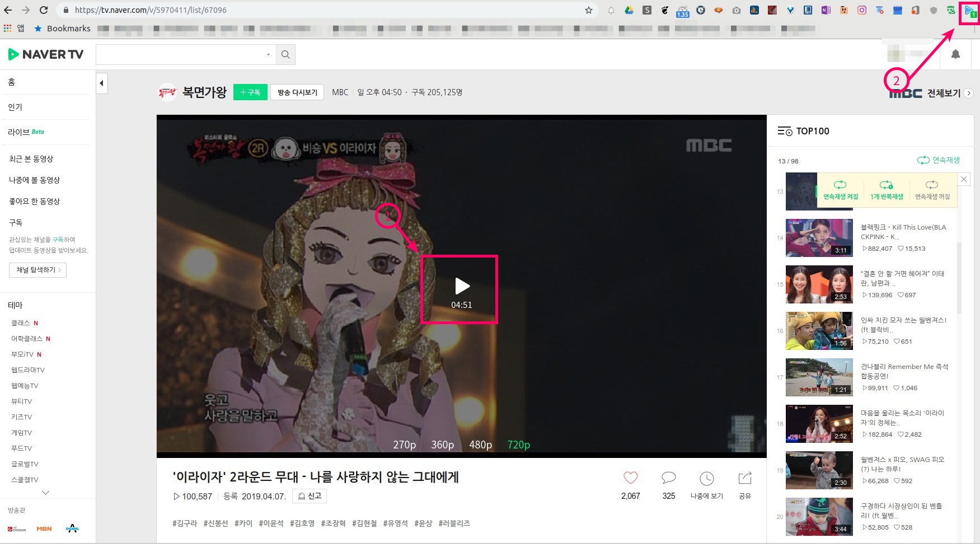
Task: Click the #러블리즈 hashtag
Action: pyautogui.click(x=454, y=523)
